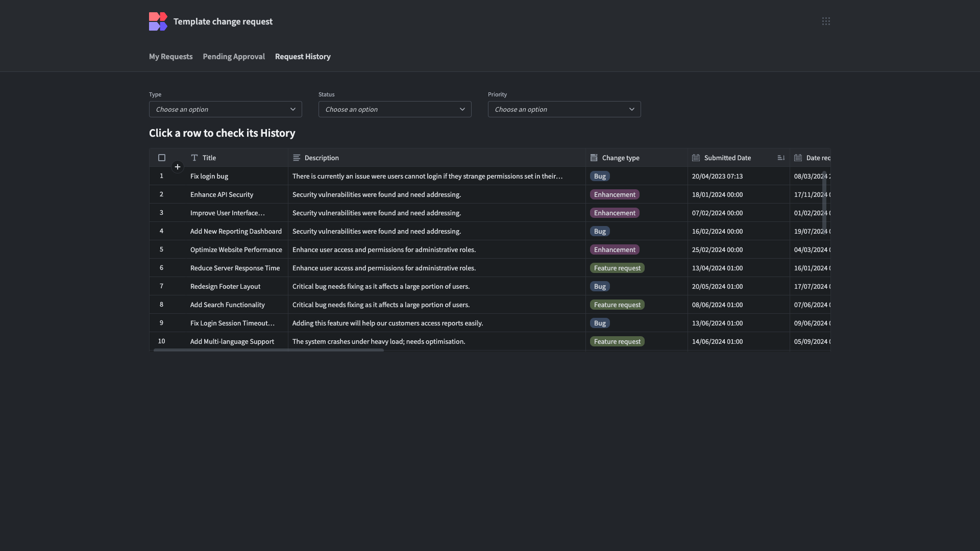The image size is (980, 551).
Task: Select the Add Search Functionality cell
Action: 237,305
